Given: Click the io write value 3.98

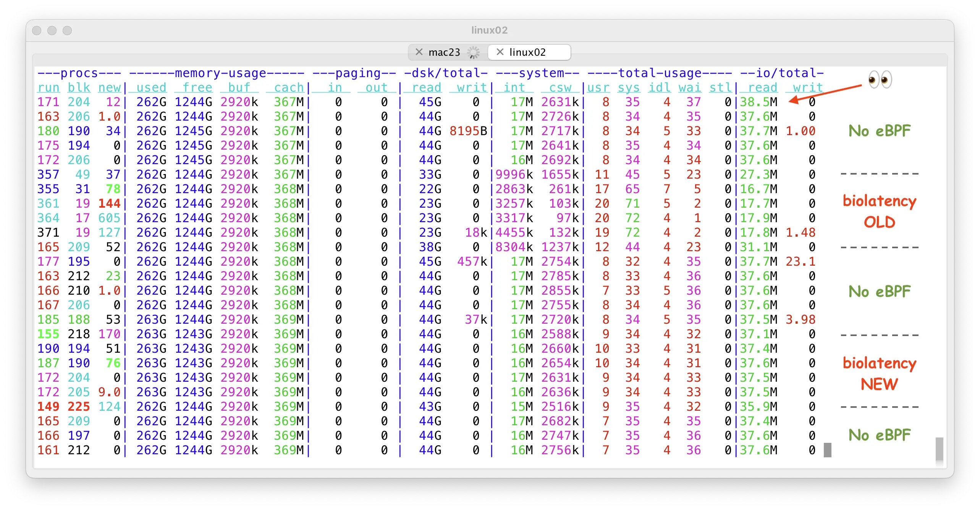Looking at the screenshot, I should [x=801, y=320].
